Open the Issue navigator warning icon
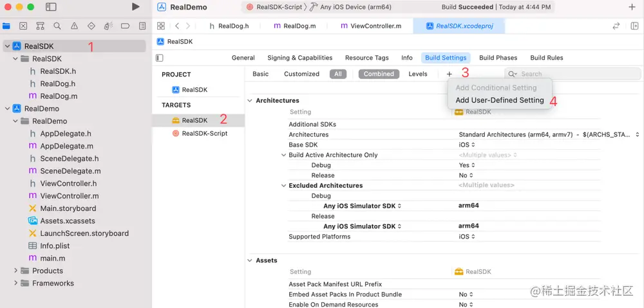 coord(74,26)
